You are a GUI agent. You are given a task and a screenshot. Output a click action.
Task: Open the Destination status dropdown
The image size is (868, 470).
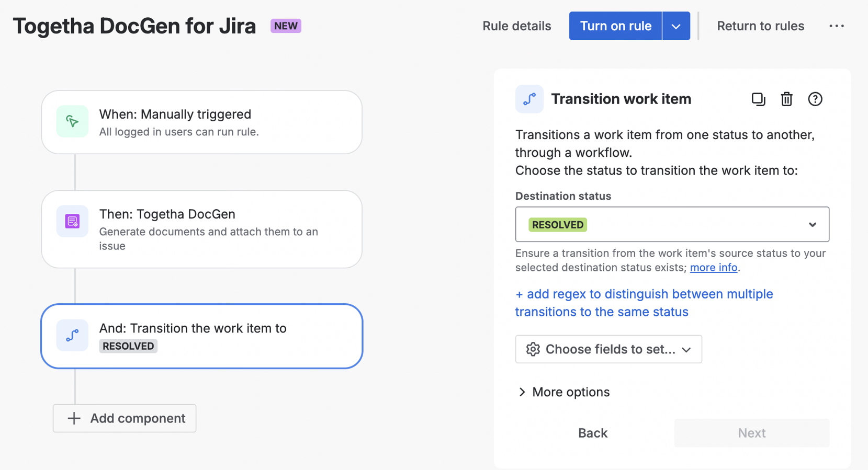(x=672, y=224)
